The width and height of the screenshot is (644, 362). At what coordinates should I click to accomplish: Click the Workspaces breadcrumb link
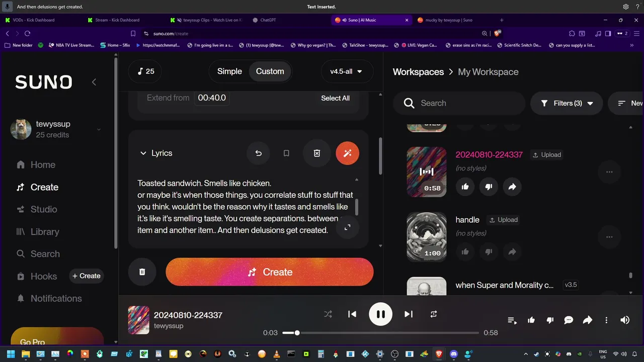(418, 72)
